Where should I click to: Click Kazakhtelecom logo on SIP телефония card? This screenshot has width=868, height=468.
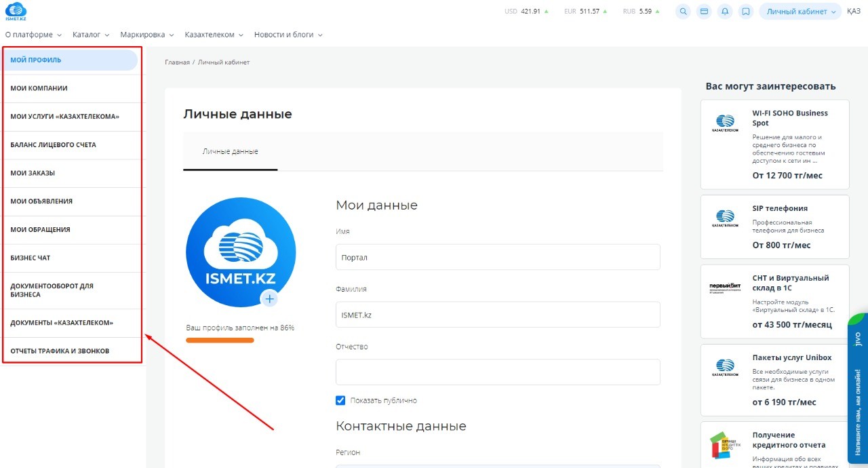pos(725,218)
